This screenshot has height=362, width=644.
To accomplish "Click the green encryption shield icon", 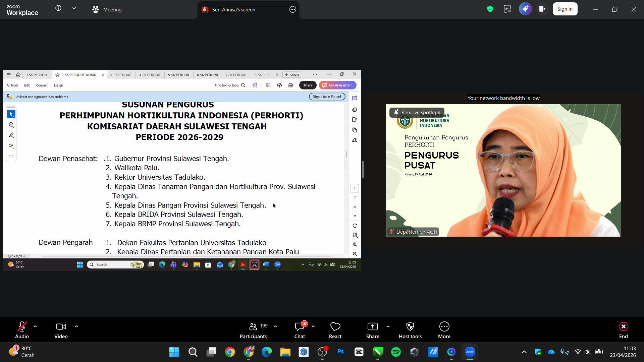I will (490, 9).
